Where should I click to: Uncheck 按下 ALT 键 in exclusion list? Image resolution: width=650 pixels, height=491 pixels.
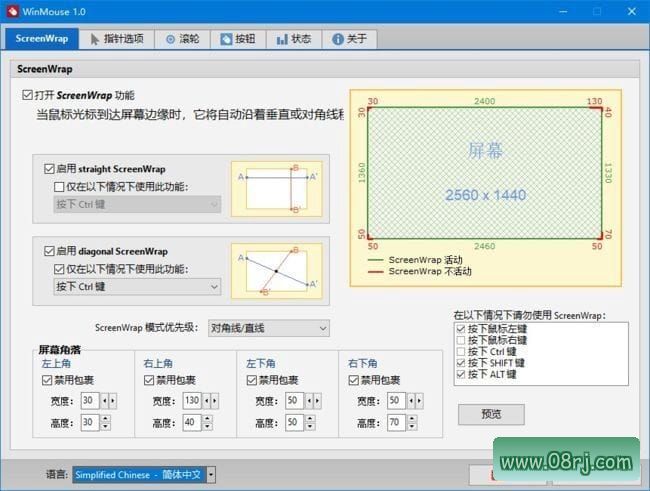coord(461,374)
